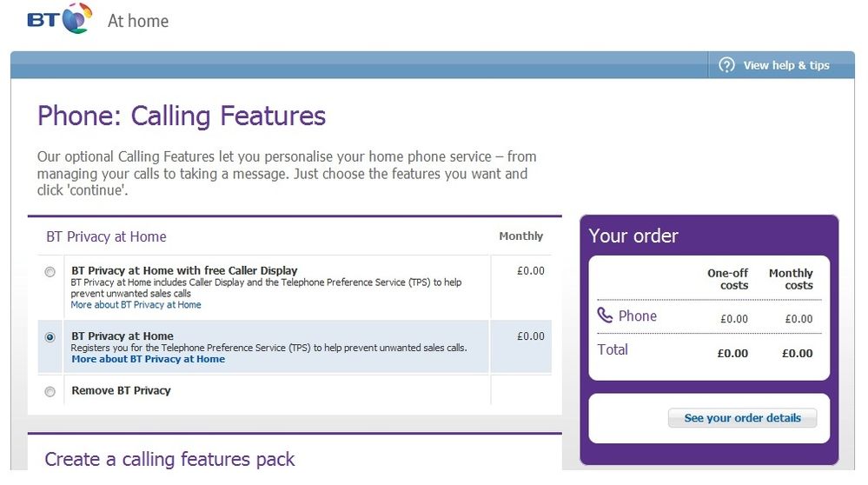The height and width of the screenshot is (485, 868).
Task: Select the BT Privacy at Home radio
Action: [x=50, y=337]
